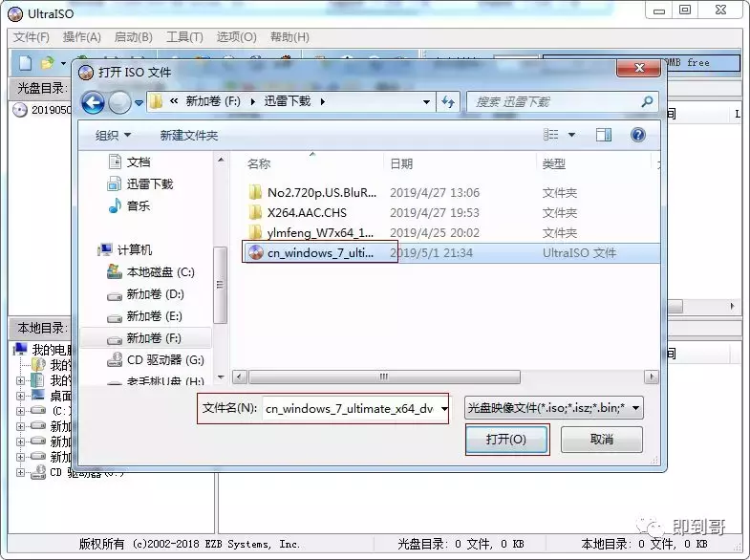Click the disc icon of cn_windows_7 file
The image size is (750, 560).
point(256,252)
